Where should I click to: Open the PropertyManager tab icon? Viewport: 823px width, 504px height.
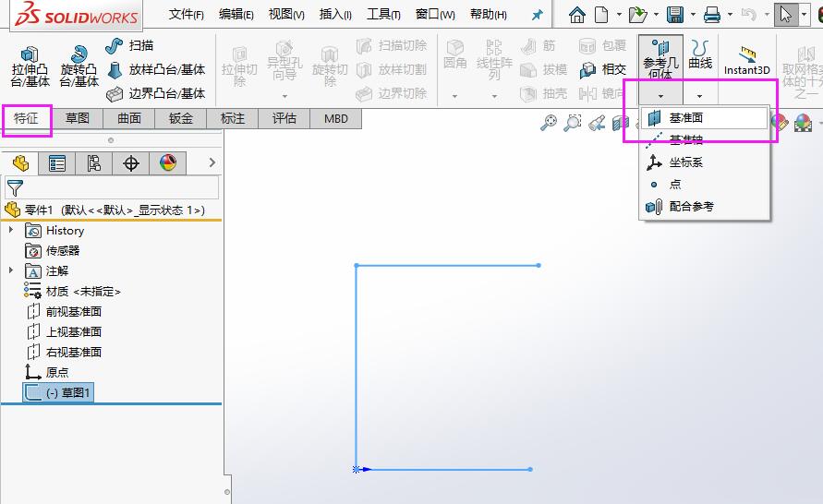coord(56,163)
